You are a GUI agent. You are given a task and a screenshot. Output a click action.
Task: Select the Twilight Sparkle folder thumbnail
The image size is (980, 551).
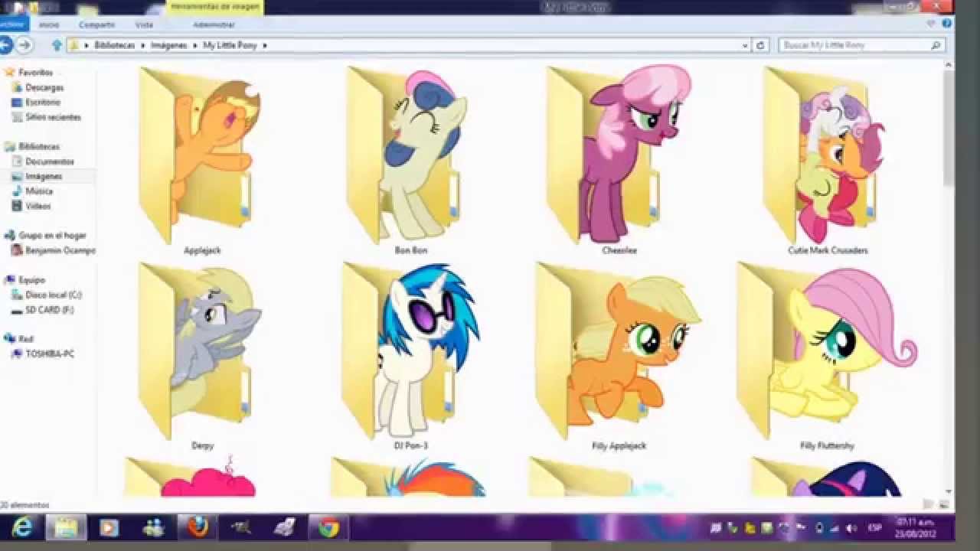coord(827,477)
